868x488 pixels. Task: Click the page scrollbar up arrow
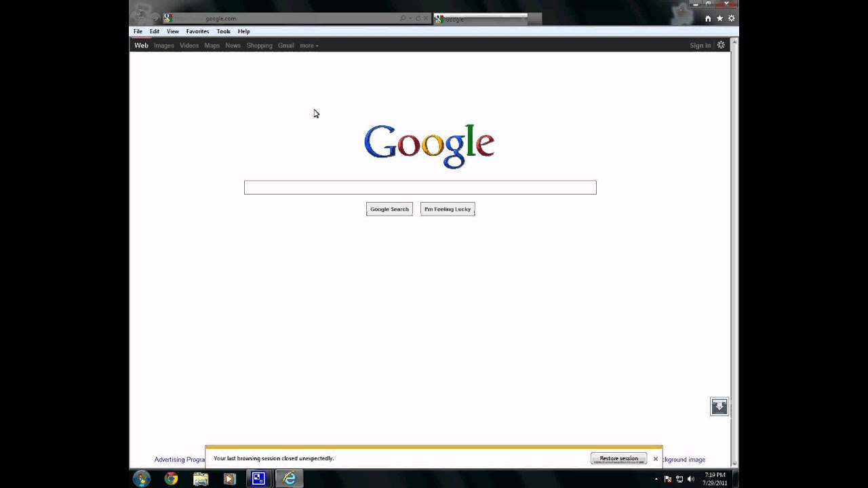click(734, 43)
